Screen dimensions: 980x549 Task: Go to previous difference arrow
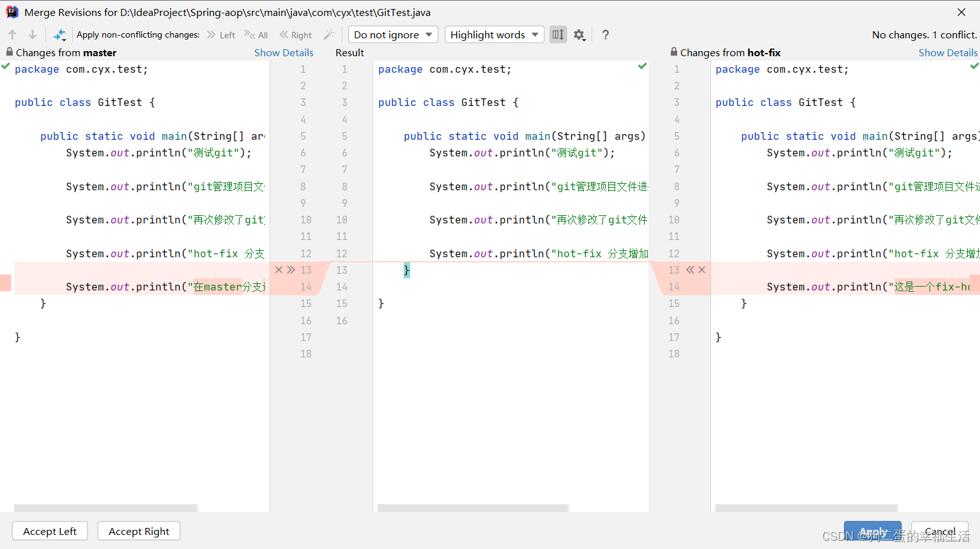tap(12, 34)
